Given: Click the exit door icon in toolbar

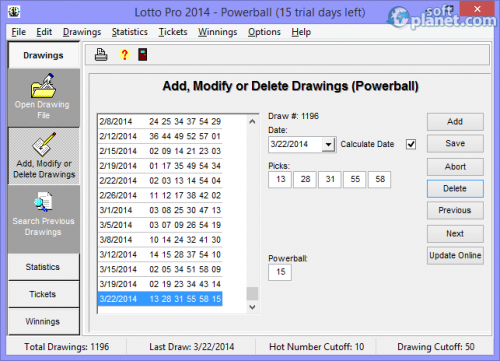Looking at the screenshot, I should (143, 55).
